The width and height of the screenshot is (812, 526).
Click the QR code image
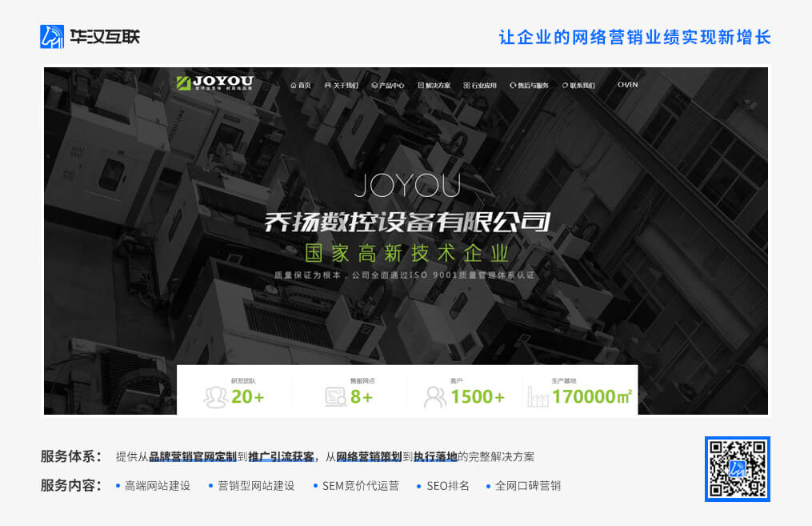pyautogui.click(x=738, y=469)
